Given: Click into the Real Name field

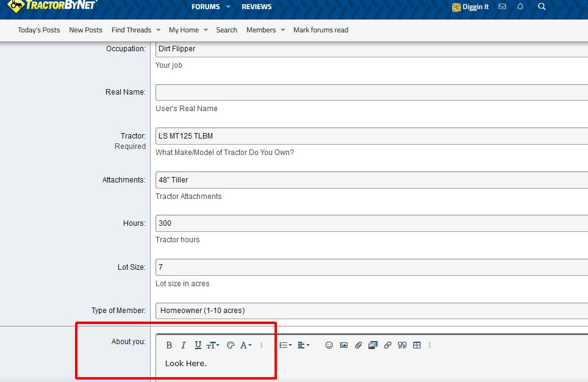Looking at the screenshot, I should click(371, 92).
